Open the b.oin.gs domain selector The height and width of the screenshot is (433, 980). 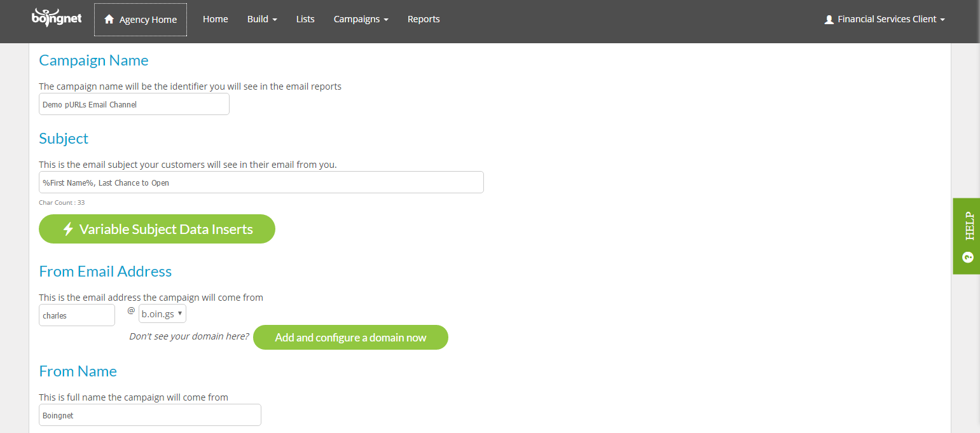click(x=162, y=313)
